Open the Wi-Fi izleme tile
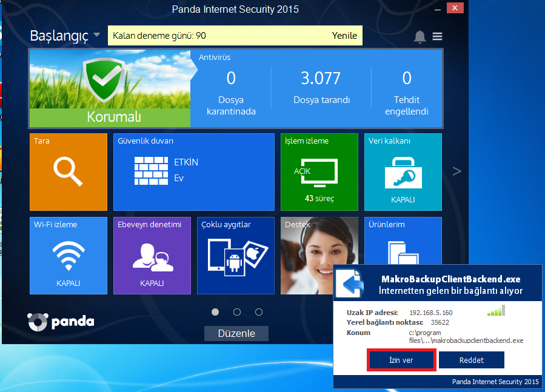The image size is (545, 392). [x=69, y=256]
